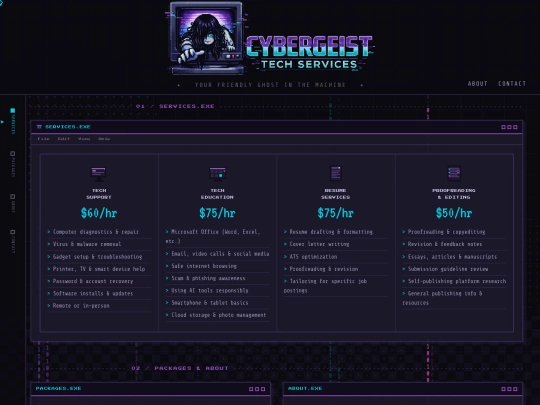Click 'Scam & phishing awareness'
540x405 pixels.
pos(208,278)
